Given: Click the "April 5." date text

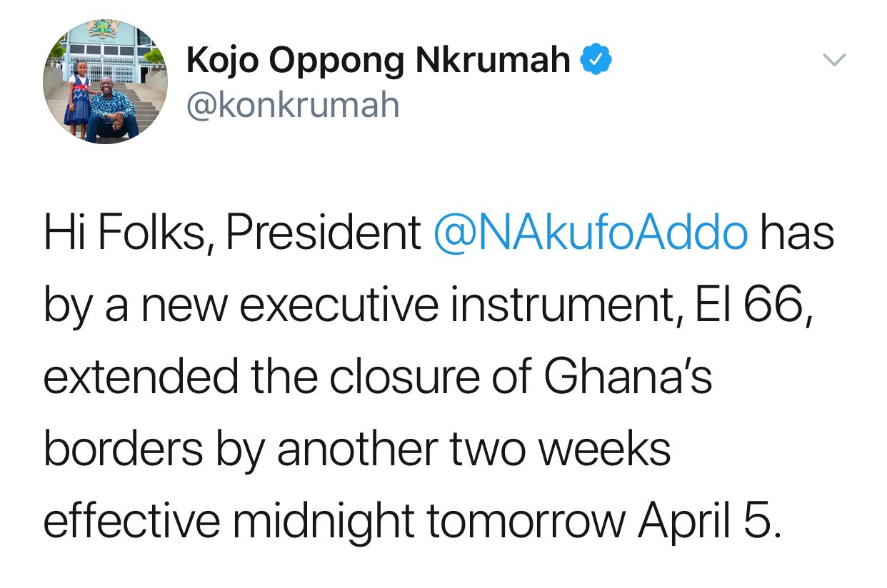Looking at the screenshot, I should [x=706, y=523].
